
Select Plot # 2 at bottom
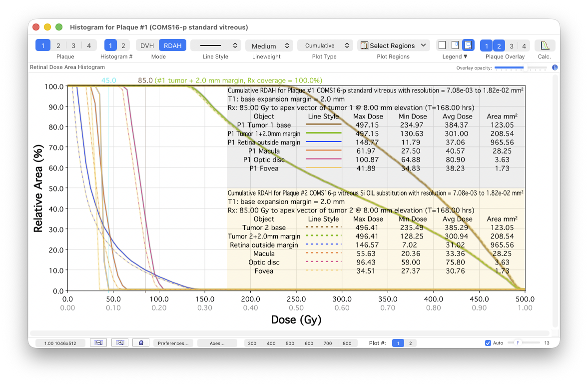(x=410, y=343)
